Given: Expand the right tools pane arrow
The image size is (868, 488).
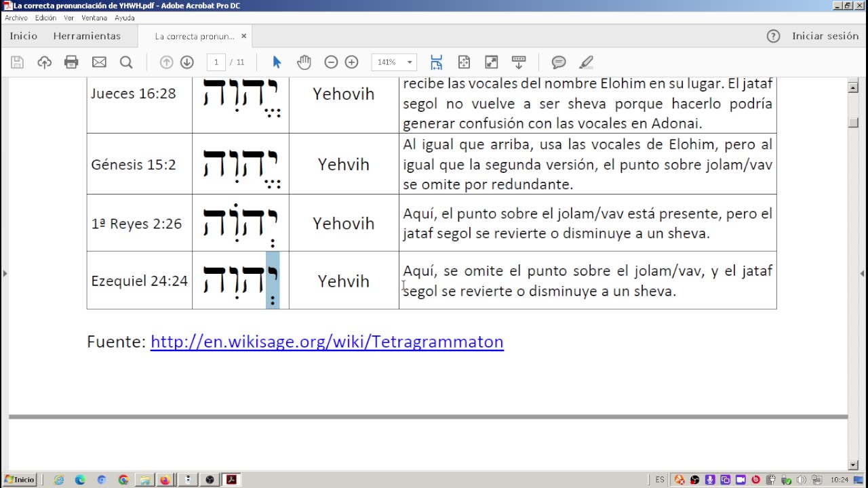Looking at the screenshot, I should pos(863,274).
